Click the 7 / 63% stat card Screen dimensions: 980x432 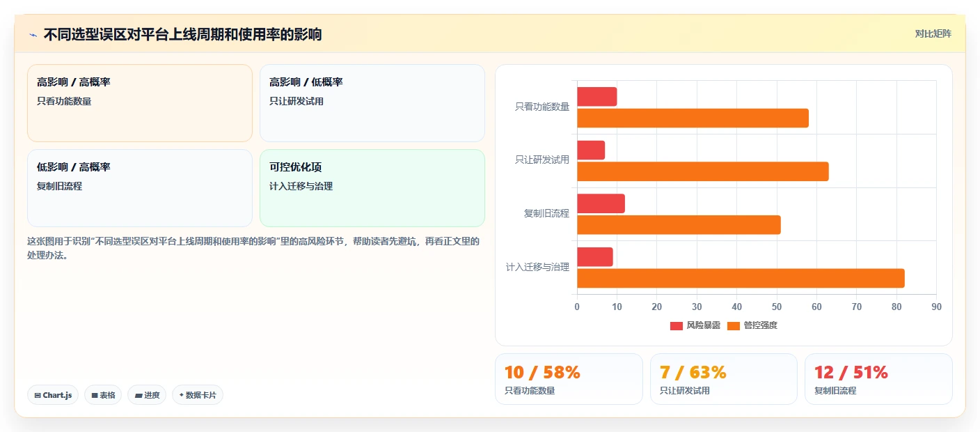[724, 379]
